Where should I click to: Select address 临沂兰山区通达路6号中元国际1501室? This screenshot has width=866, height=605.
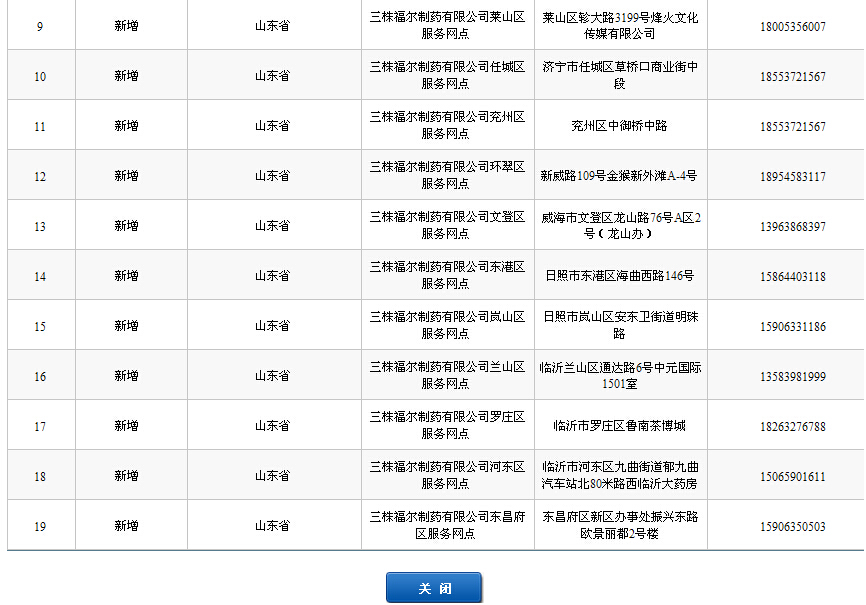click(620, 375)
